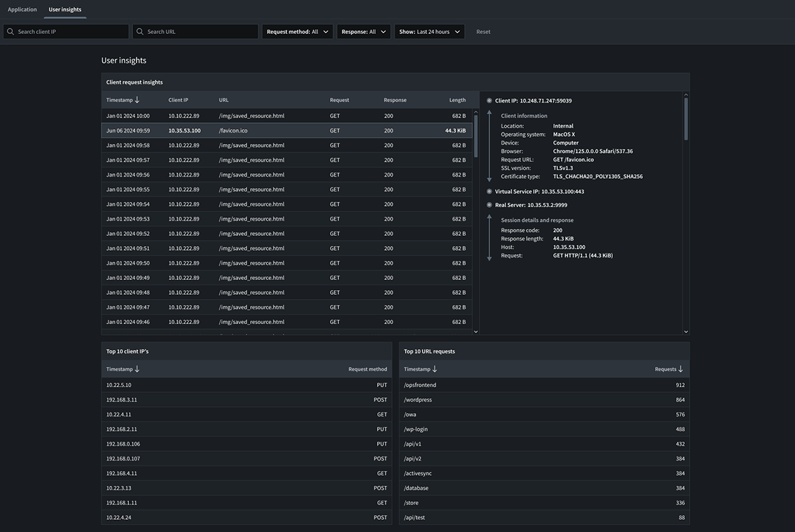The image size is (795, 532).
Task: Switch to the Application tab
Action: click(22, 10)
